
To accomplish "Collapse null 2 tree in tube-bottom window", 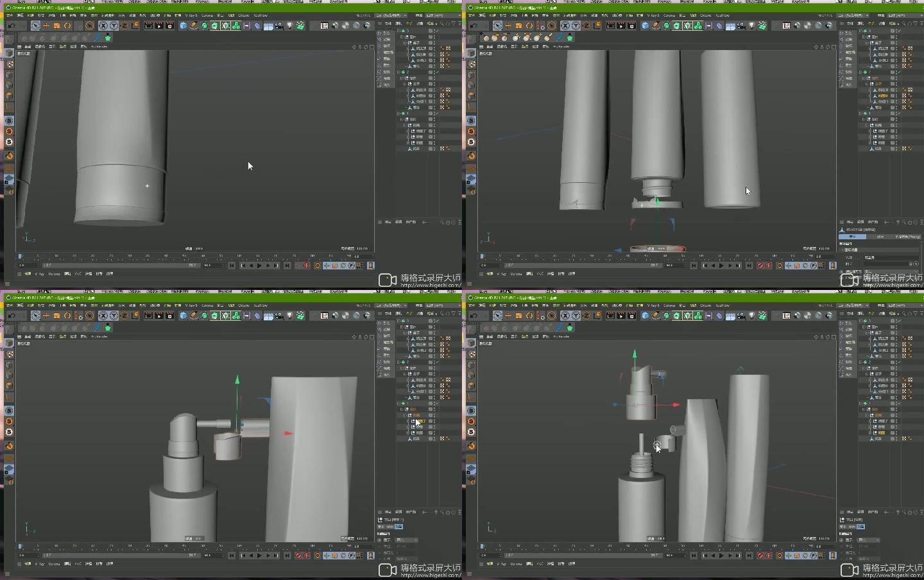I will tap(398, 72).
